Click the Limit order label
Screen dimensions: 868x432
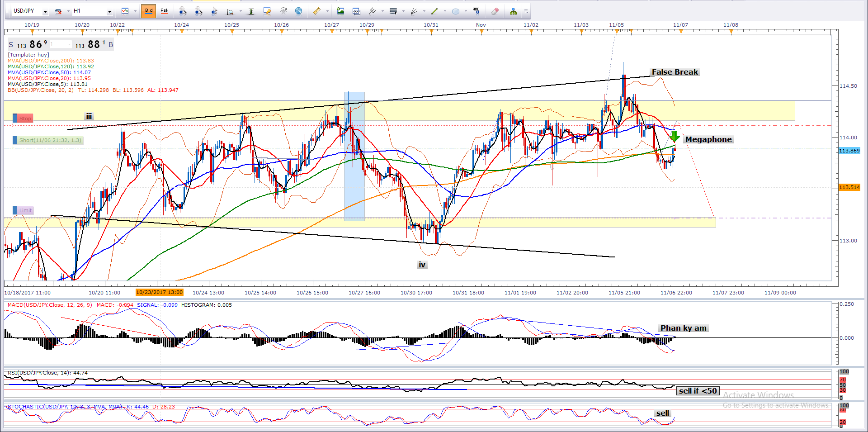pos(25,210)
